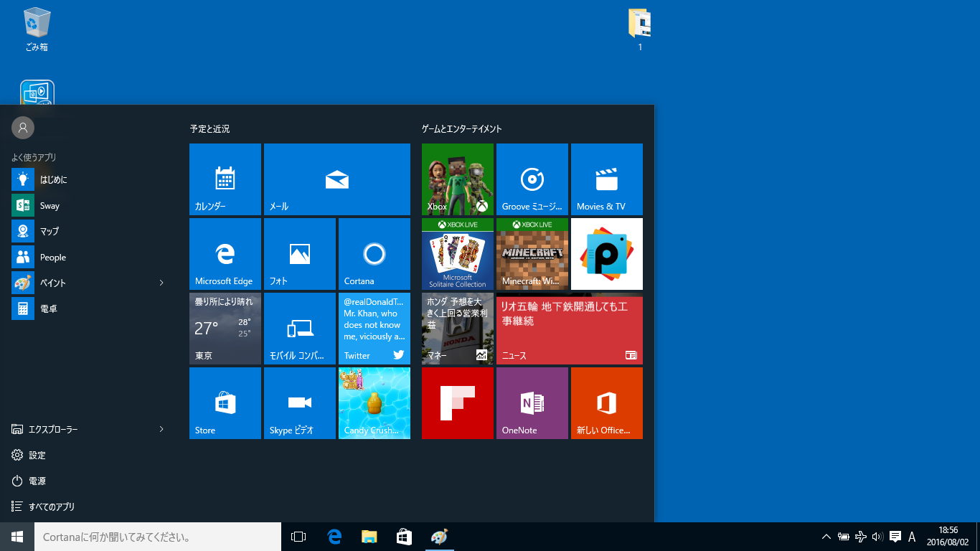Open the Store tile
Viewport: 980px width, 551px height.
[225, 403]
